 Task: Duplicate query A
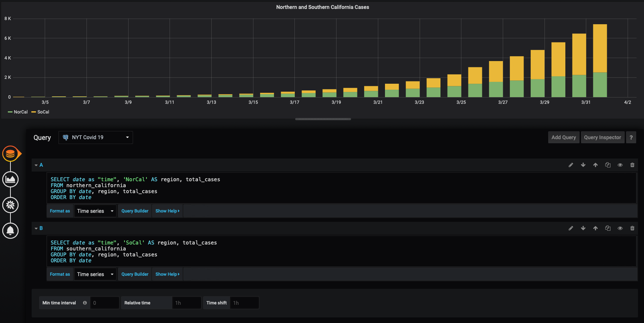(608, 165)
